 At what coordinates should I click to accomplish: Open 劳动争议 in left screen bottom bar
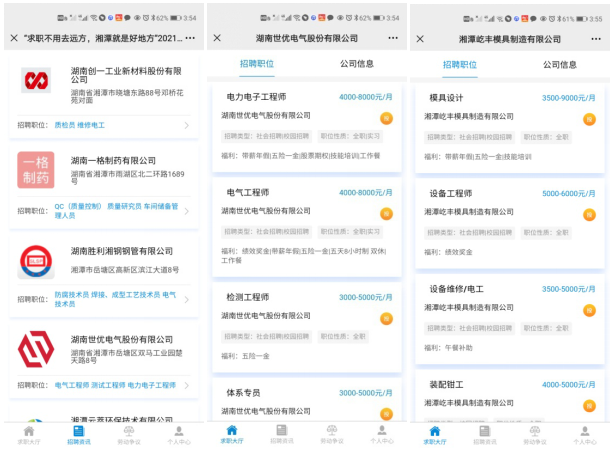pyautogui.click(x=129, y=435)
